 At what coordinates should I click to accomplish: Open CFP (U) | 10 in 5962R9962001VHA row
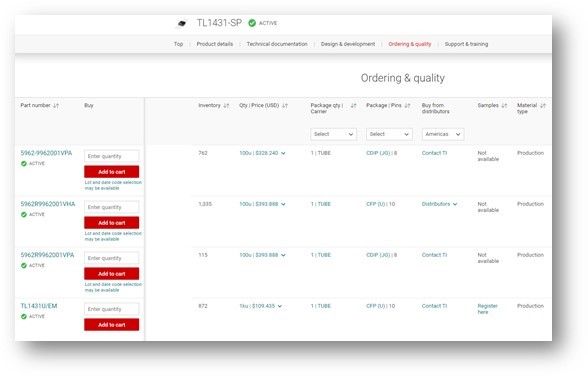click(x=380, y=204)
